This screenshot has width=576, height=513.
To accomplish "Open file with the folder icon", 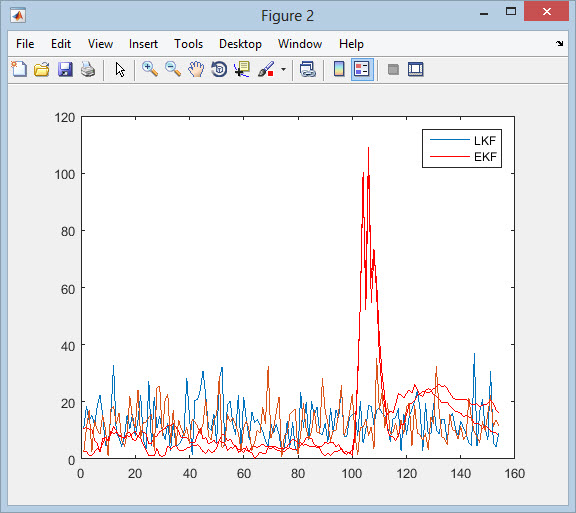I will 42,69.
